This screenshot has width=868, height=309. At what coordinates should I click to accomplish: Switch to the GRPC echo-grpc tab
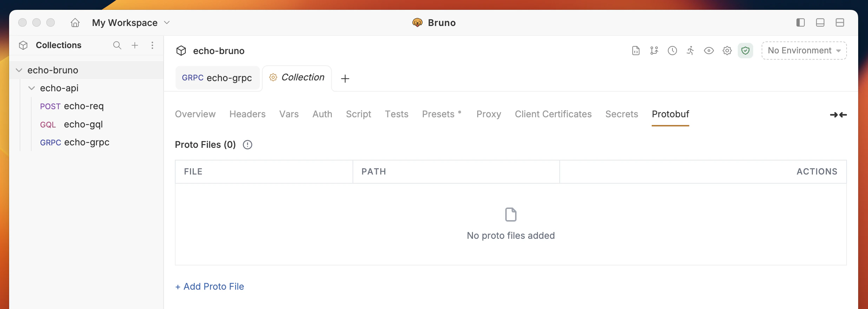[217, 78]
